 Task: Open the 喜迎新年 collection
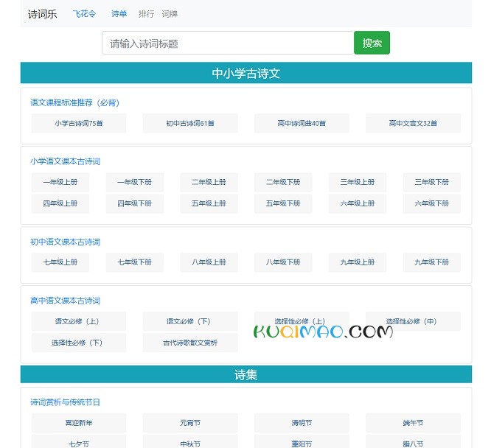79,423
